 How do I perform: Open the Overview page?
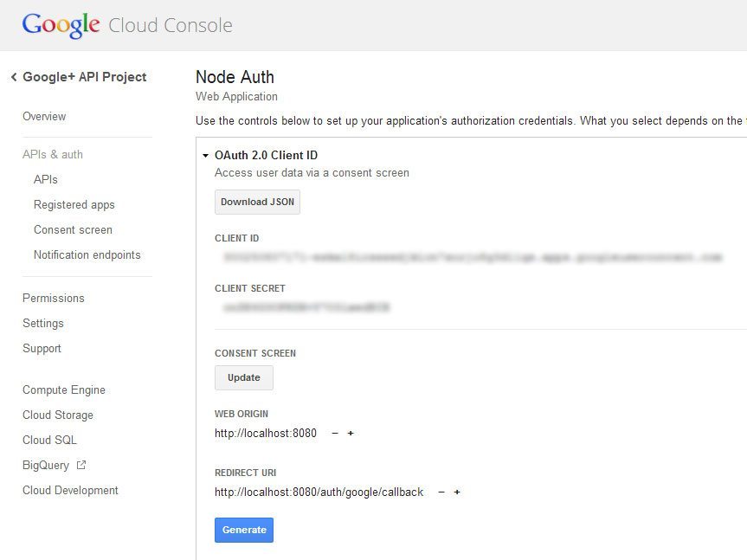pyautogui.click(x=44, y=116)
